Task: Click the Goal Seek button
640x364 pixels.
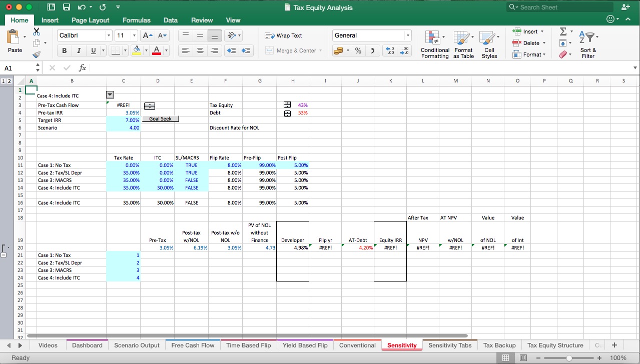Action: (x=160, y=118)
